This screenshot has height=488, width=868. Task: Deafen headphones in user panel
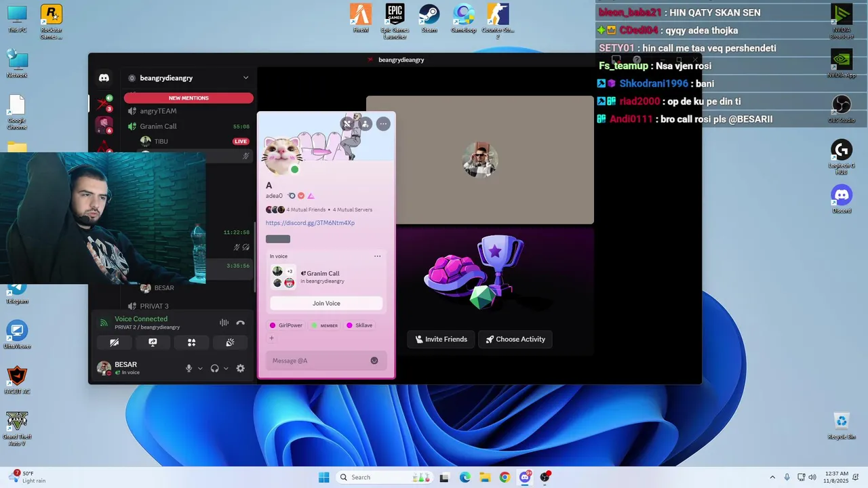coord(214,368)
